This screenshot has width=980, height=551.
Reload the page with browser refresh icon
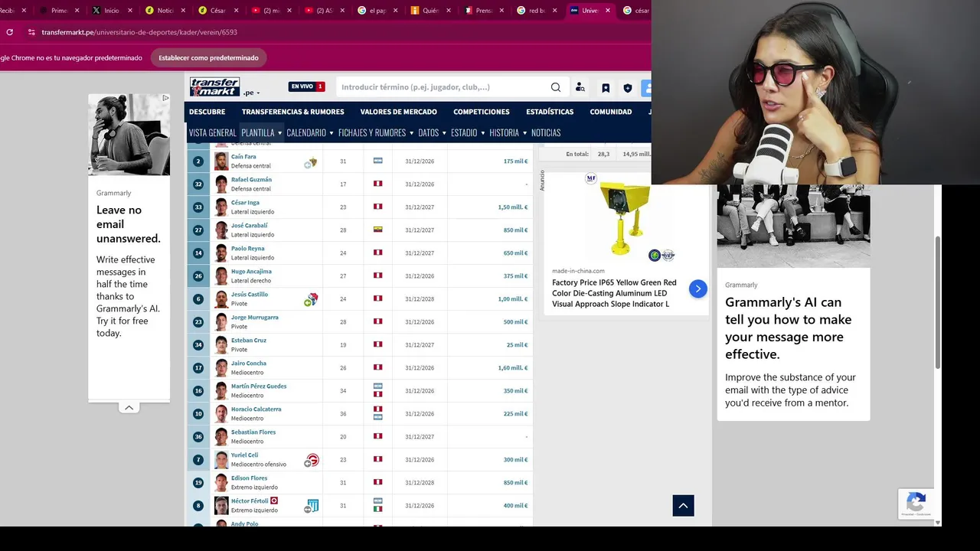(x=9, y=32)
